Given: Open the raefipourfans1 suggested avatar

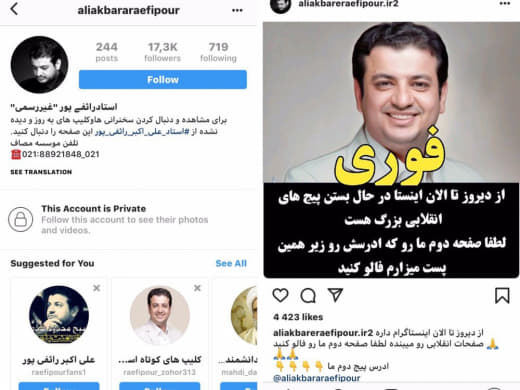Looking at the screenshot, I should (59, 315).
